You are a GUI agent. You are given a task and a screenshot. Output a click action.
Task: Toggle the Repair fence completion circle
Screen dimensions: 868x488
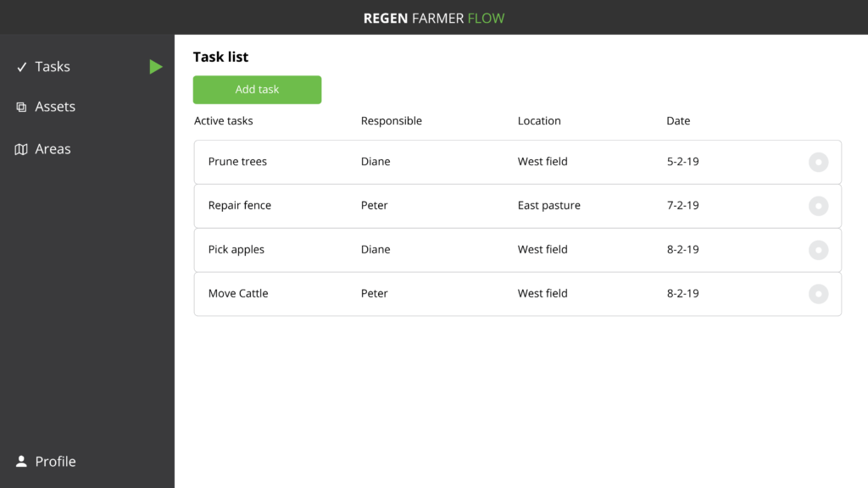[818, 206]
